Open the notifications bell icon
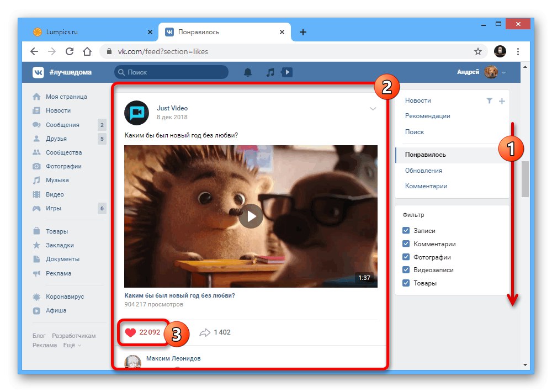The width and height of the screenshot is (552, 392). (x=248, y=72)
